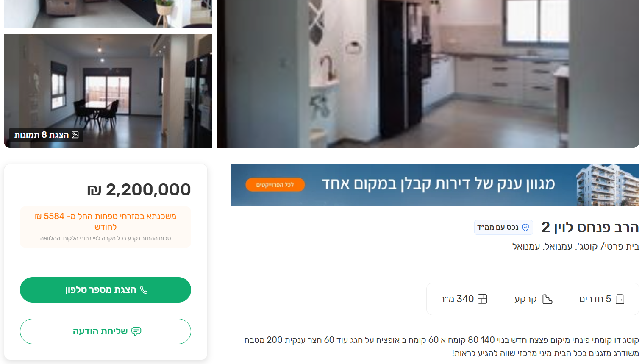Image resolution: width=642 pixels, height=364 pixels.
Task: Open the top-left partial photo thumbnail
Action: (x=108, y=14)
